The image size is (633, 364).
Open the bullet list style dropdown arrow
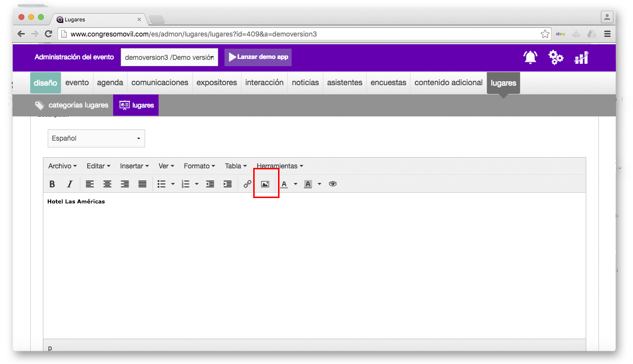click(x=172, y=184)
